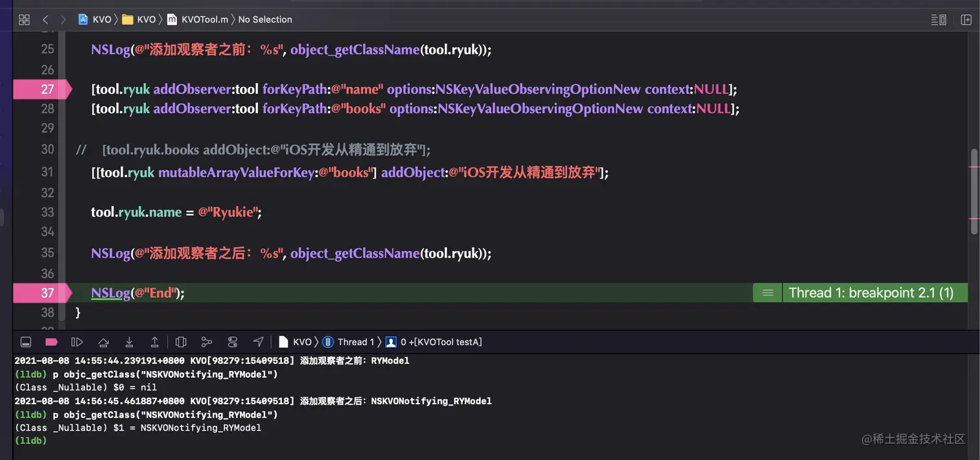Screen dimensions: 980x460
Task: Click line number 35 in gutter
Action: coord(47,253)
